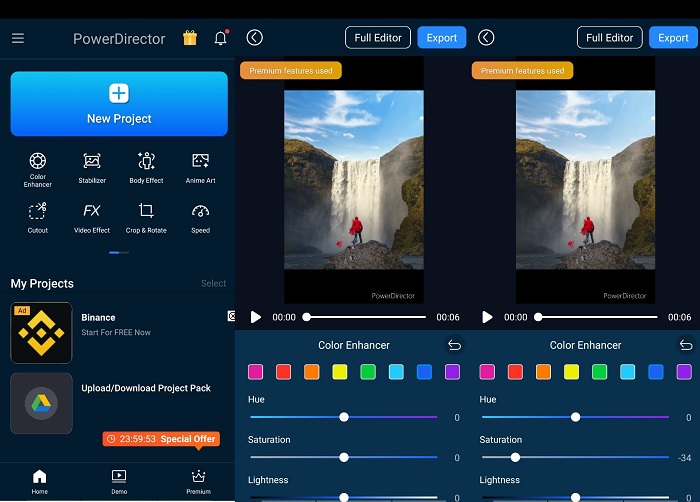Select the green swatch in middle screen

point(368,372)
